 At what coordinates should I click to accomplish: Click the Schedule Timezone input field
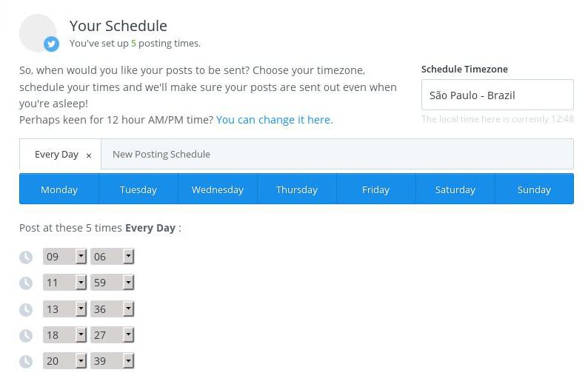click(497, 95)
